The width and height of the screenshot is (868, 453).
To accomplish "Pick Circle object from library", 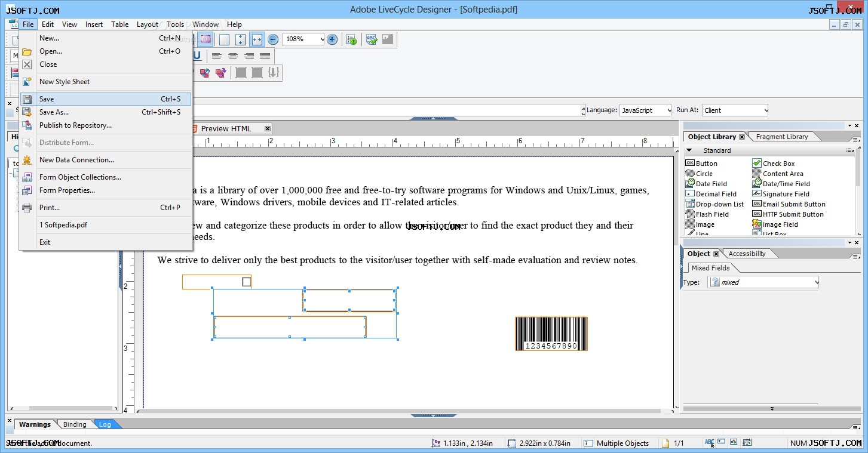I will 699,174.
